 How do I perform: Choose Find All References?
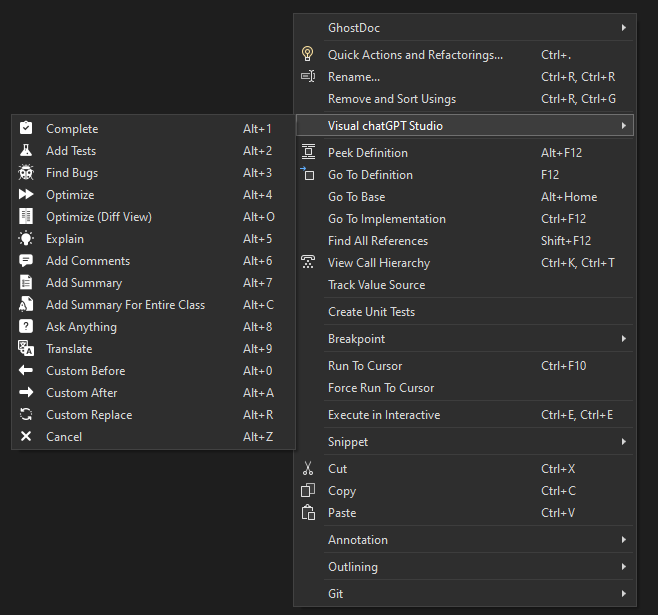(x=465, y=241)
